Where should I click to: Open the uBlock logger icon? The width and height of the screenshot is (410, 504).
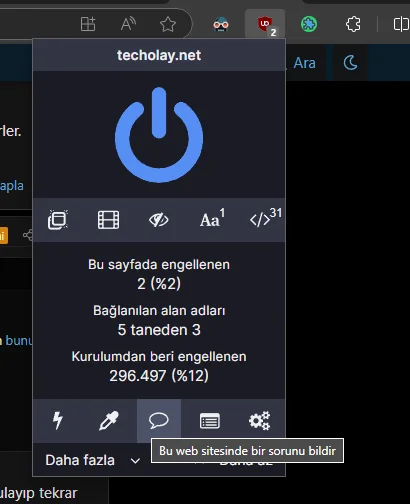point(210,421)
